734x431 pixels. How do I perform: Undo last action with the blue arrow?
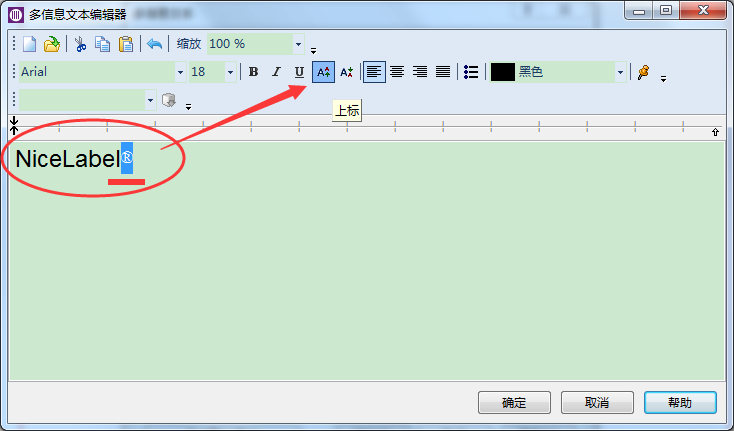click(x=154, y=44)
